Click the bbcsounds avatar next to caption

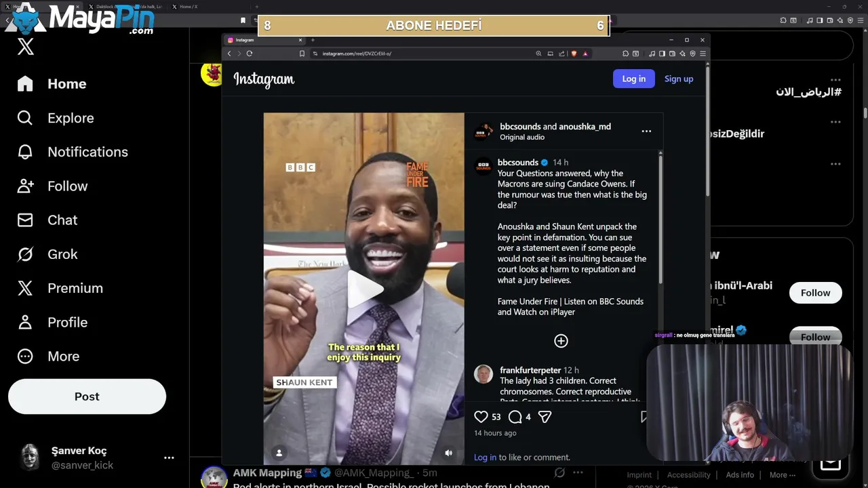(x=484, y=167)
